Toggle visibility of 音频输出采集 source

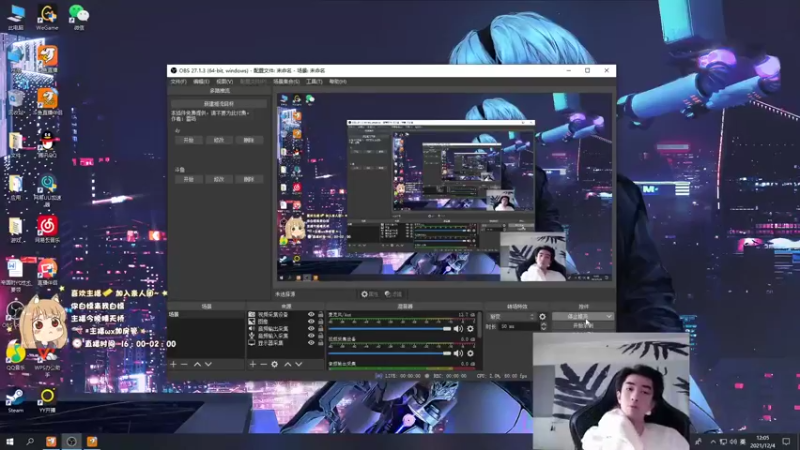point(311,329)
